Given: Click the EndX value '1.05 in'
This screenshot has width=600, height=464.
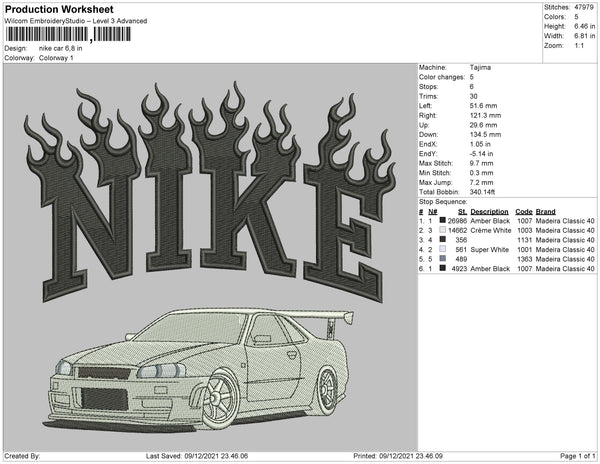Looking at the screenshot, I should click(x=480, y=144).
